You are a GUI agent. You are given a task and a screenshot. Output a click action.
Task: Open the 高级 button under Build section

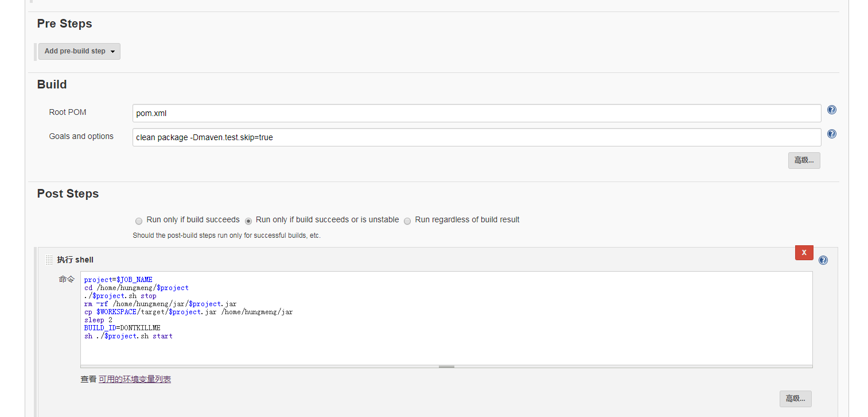[x=804, y=161]
